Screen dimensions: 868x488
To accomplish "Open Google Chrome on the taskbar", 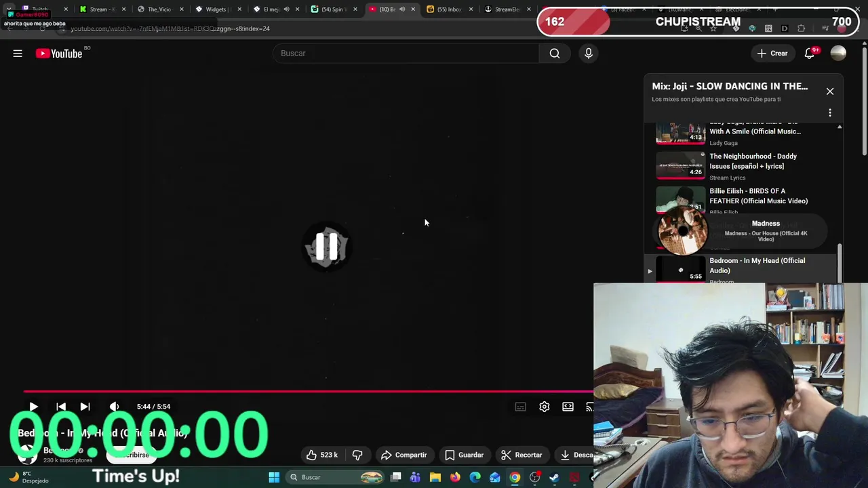I will 515,477.
